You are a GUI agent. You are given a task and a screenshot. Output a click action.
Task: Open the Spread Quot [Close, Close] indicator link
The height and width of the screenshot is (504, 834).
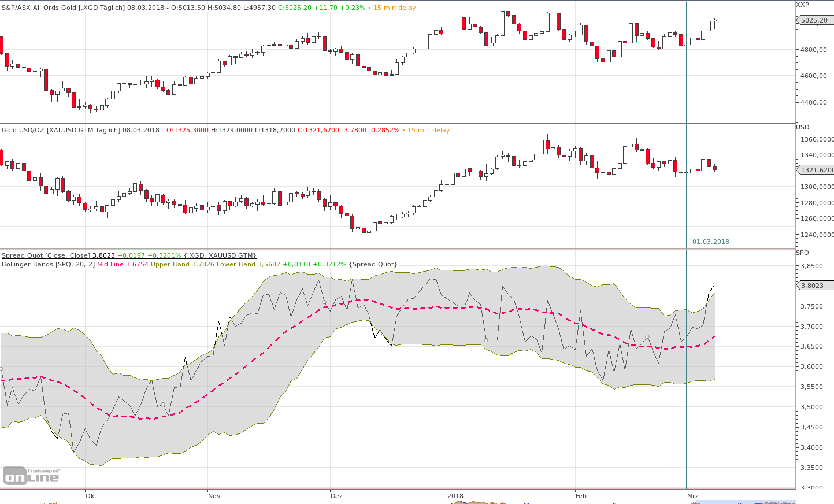[x=46, y=255]
